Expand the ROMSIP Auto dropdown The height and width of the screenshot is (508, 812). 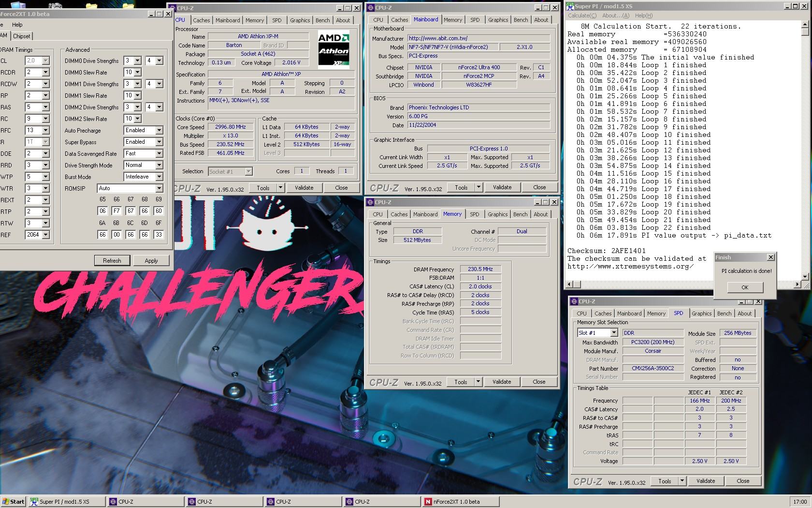pos(159,189)
